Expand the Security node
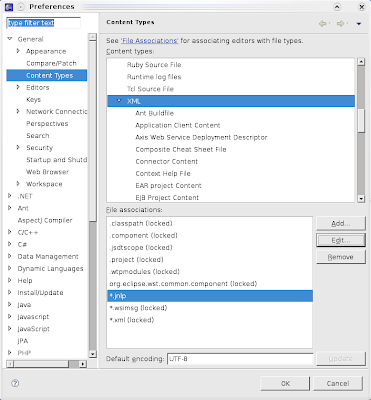This screenshot has width=371, height=400. point(18,147)
